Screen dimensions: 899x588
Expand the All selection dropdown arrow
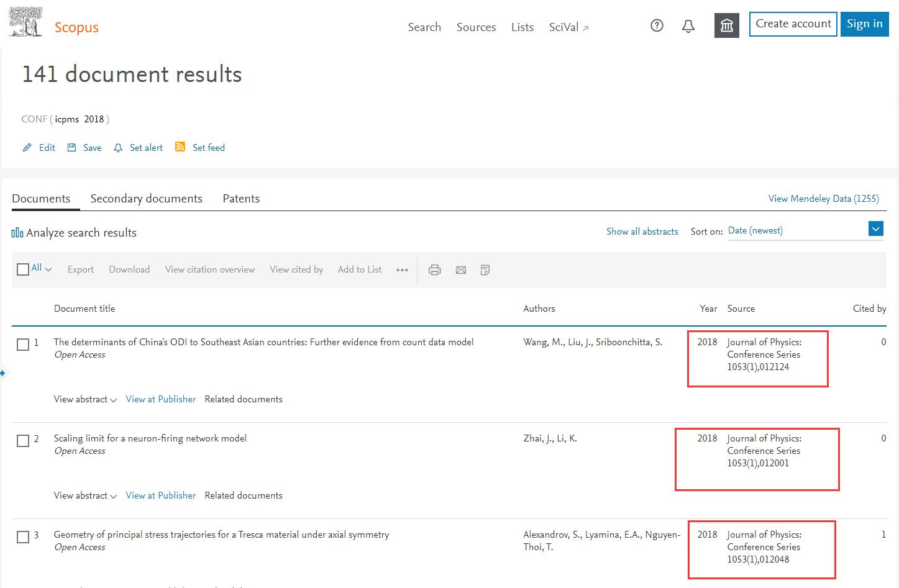click(48, 269)
